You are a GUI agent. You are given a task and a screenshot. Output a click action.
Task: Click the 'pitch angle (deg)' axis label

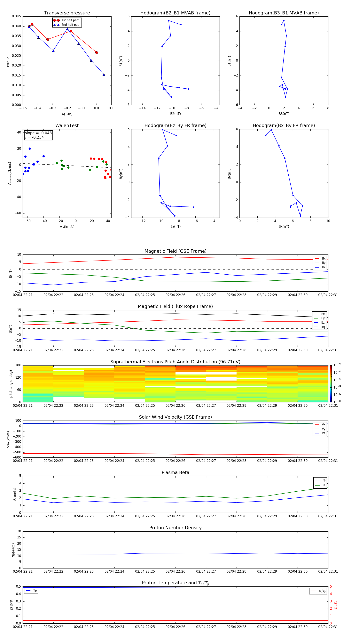[11, 384]
